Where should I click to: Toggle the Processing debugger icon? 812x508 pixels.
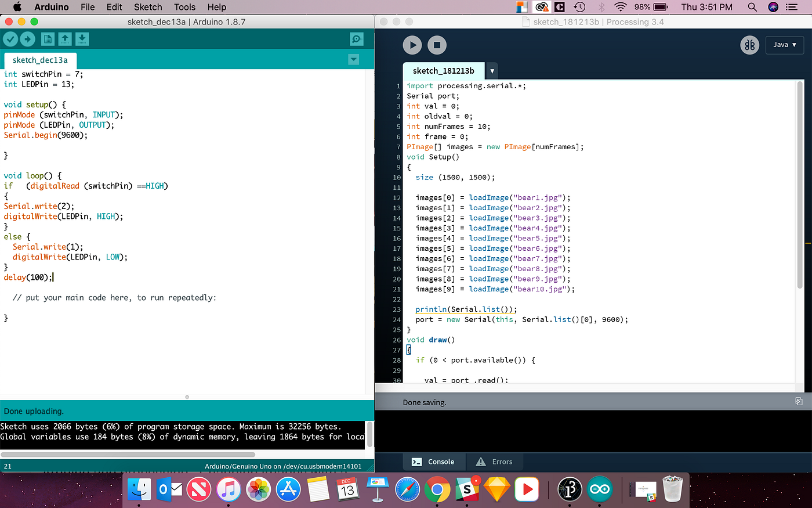[x=749, y=45]
